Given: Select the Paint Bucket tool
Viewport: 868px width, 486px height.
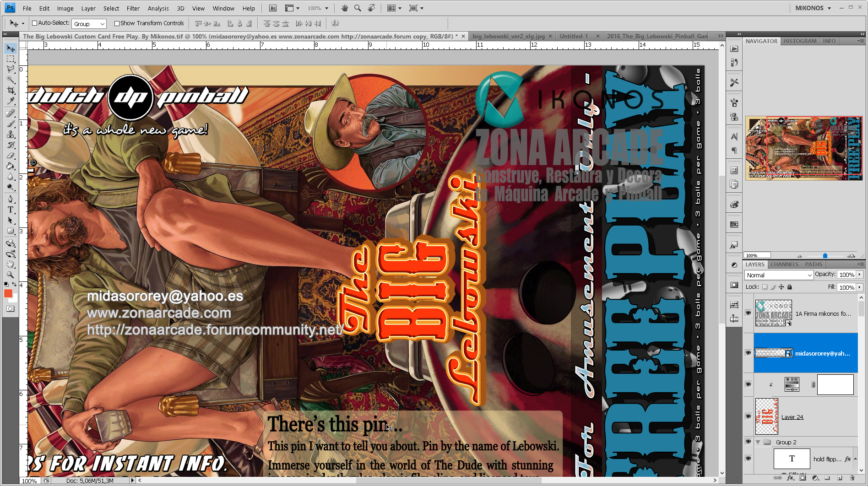Looking at the screenshot, I should click(x=11, y=166).
